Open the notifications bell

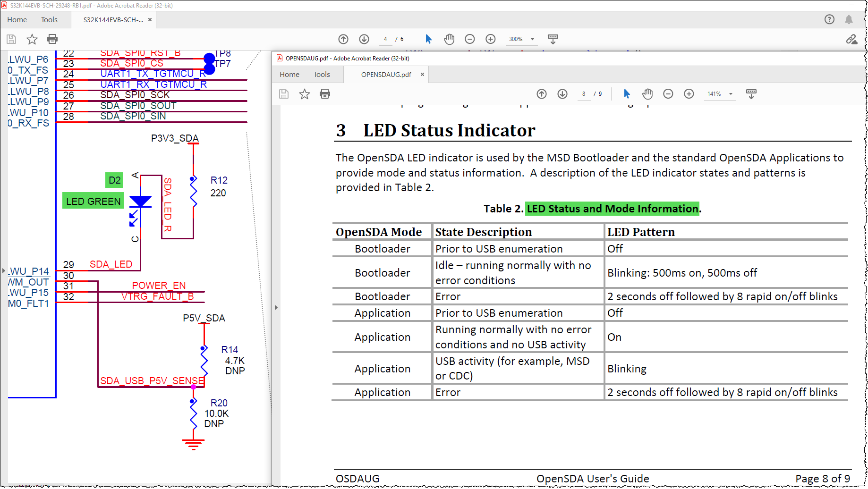pos(849,19)
